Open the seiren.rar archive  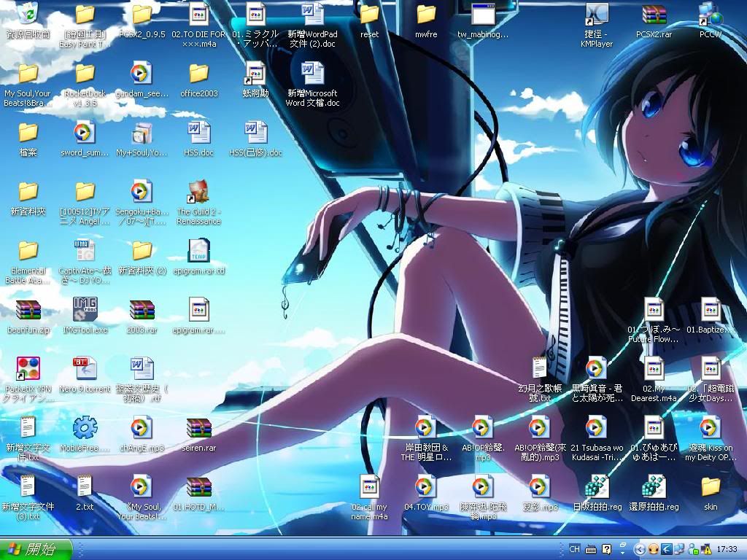click(x=198, y=428)
